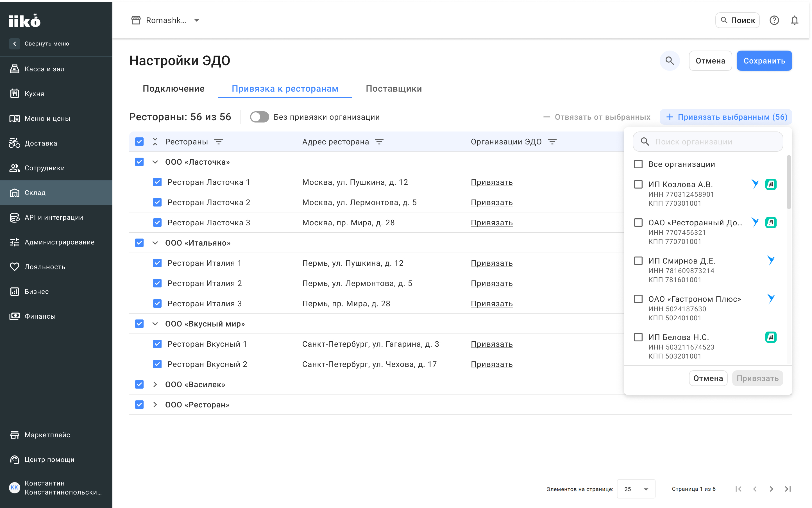This screenshot has height=508, width=812.
Task: Click the Сохранить button
Action: 764,61
